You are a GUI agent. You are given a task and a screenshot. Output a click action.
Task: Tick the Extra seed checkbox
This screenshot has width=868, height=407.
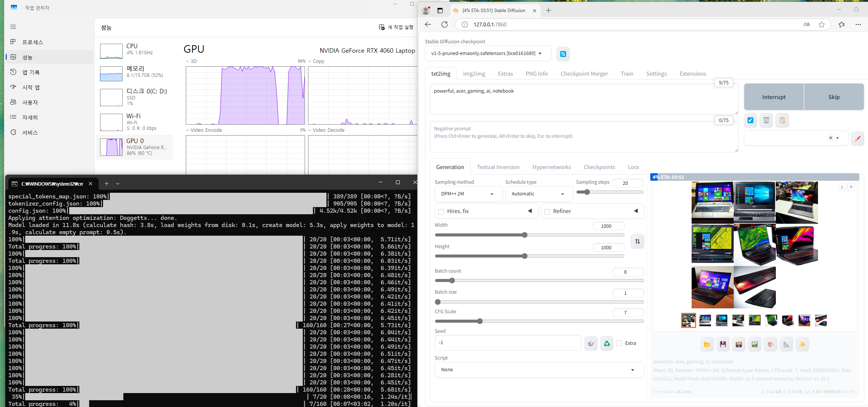point(619,343)
